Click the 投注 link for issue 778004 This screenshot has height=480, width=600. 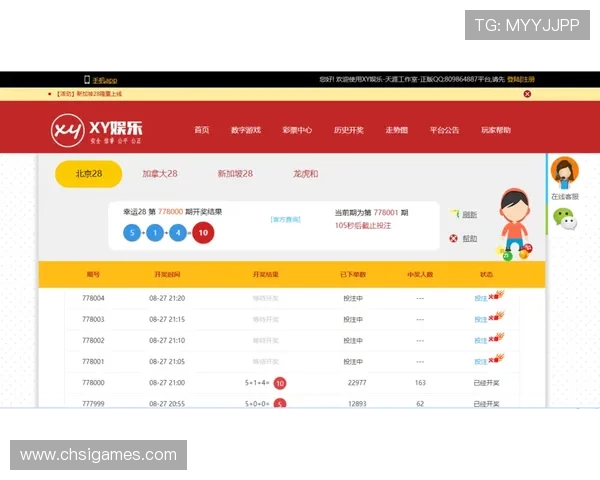481,298
